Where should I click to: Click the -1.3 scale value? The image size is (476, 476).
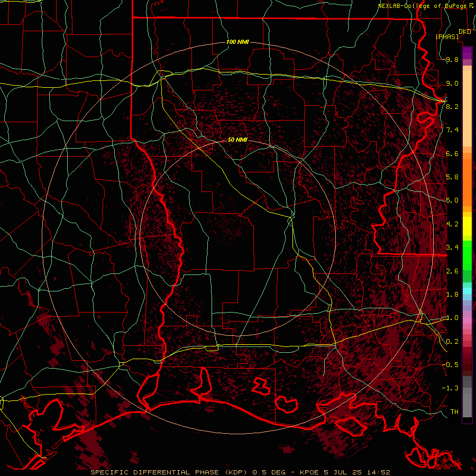coord(450,388)
